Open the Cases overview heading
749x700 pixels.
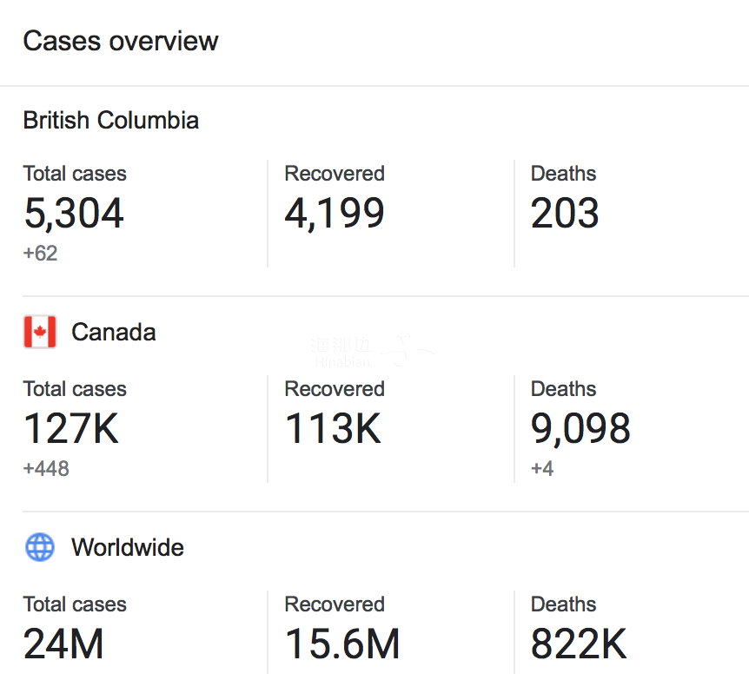pyautogui.click(x=121, y=41)
